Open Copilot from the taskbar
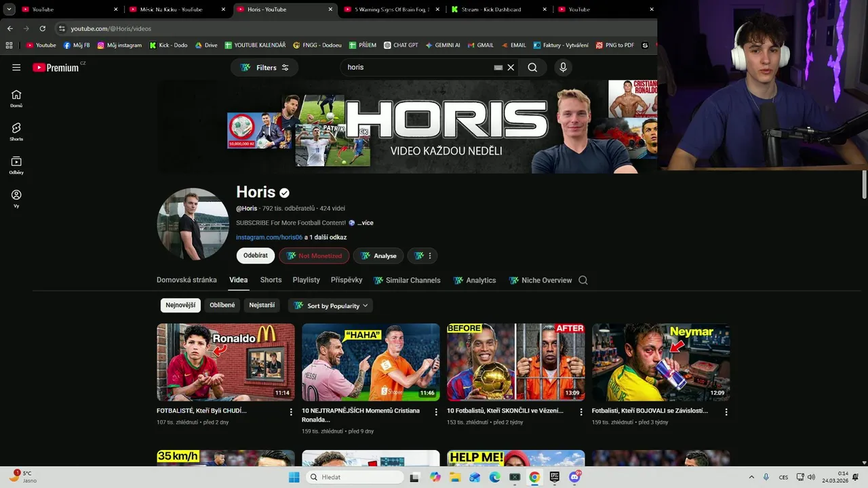 (x=435, y=477)
